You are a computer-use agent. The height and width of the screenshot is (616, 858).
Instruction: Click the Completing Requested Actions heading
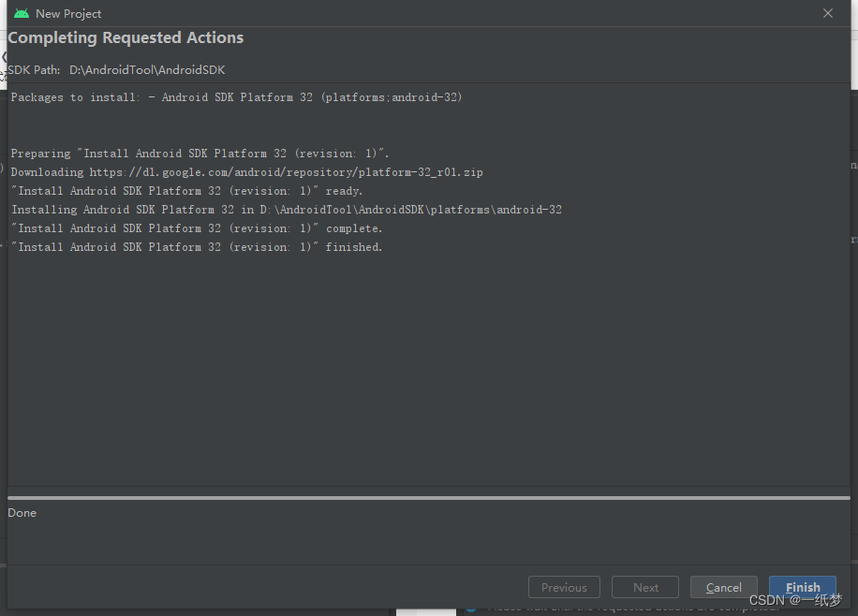[126, 38]
